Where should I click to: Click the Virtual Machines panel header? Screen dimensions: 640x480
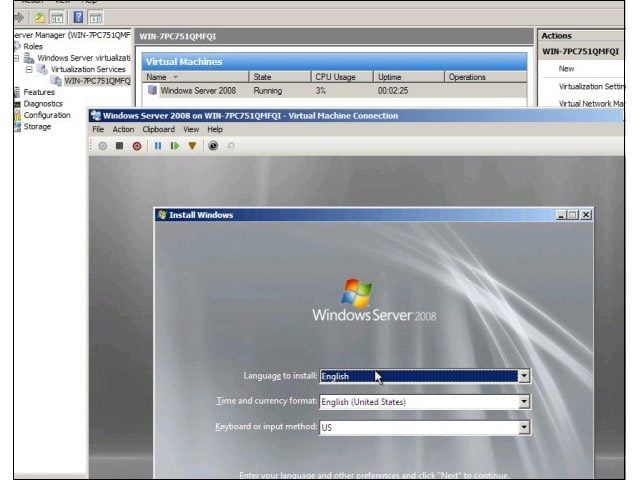tap(334, 62)
